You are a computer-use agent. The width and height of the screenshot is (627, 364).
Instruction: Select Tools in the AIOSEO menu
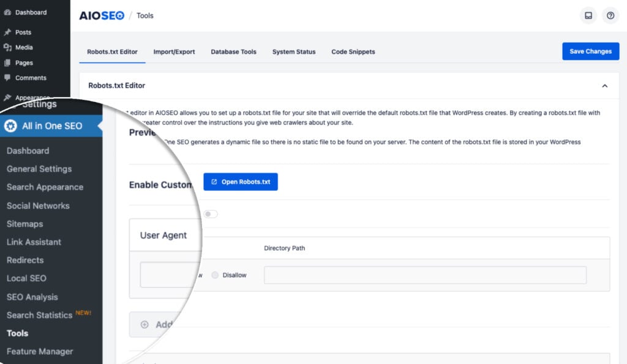[18, 333]
